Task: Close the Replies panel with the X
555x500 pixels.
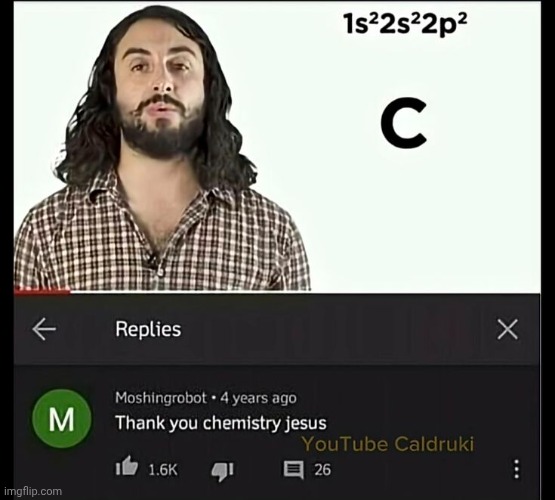Action: (x=508, y=329)
